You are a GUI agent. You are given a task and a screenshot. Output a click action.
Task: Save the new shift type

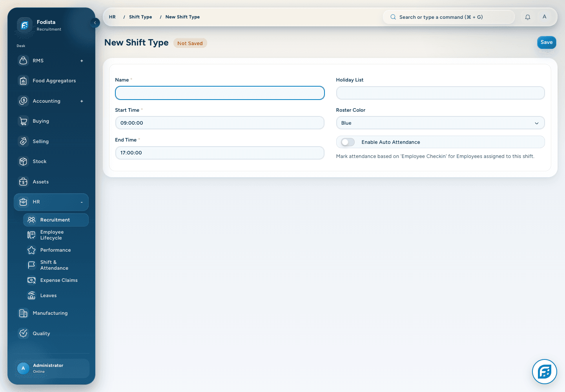(547, 42)
